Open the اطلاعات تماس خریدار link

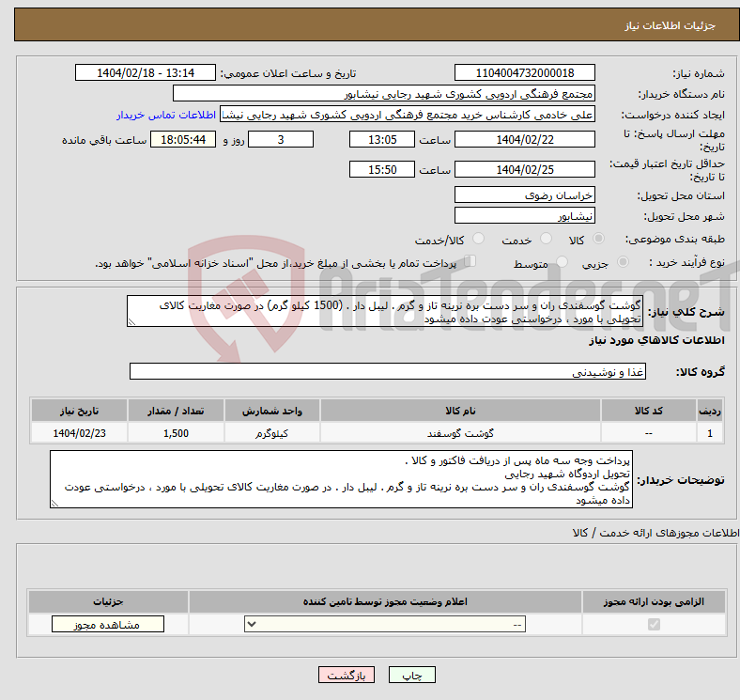coord(165,115)
